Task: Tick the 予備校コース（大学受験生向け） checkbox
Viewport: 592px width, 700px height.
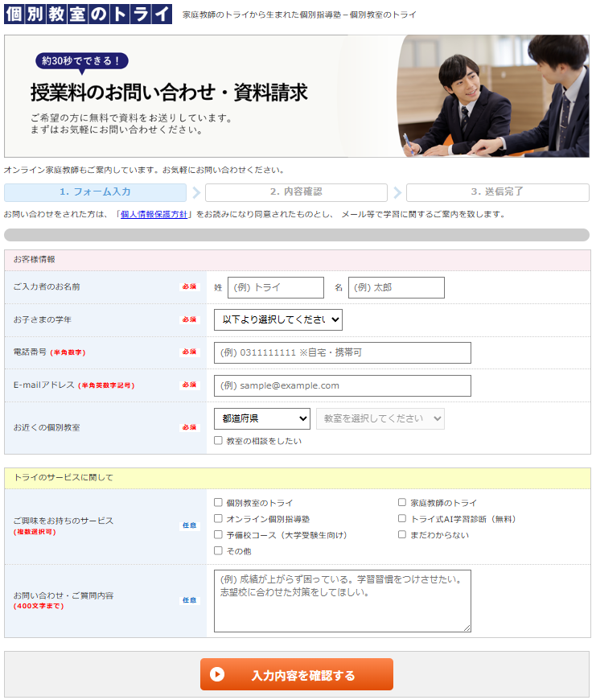Action: pos(218,535)
